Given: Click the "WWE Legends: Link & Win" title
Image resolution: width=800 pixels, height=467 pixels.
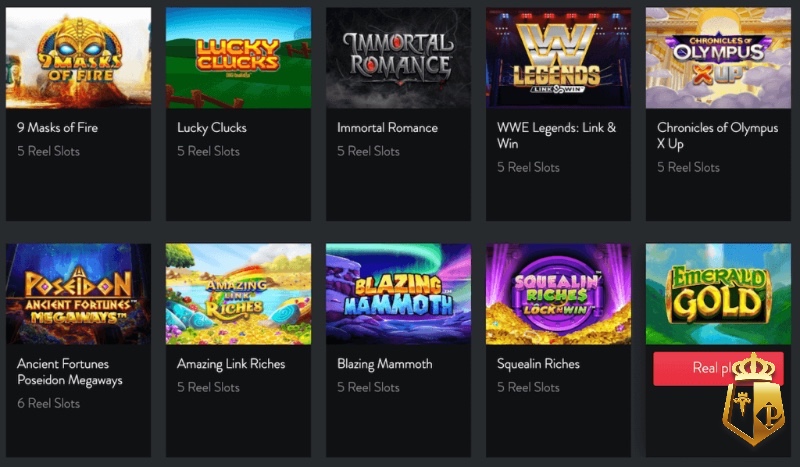Looking at the screenshot, I should point(557,136).
